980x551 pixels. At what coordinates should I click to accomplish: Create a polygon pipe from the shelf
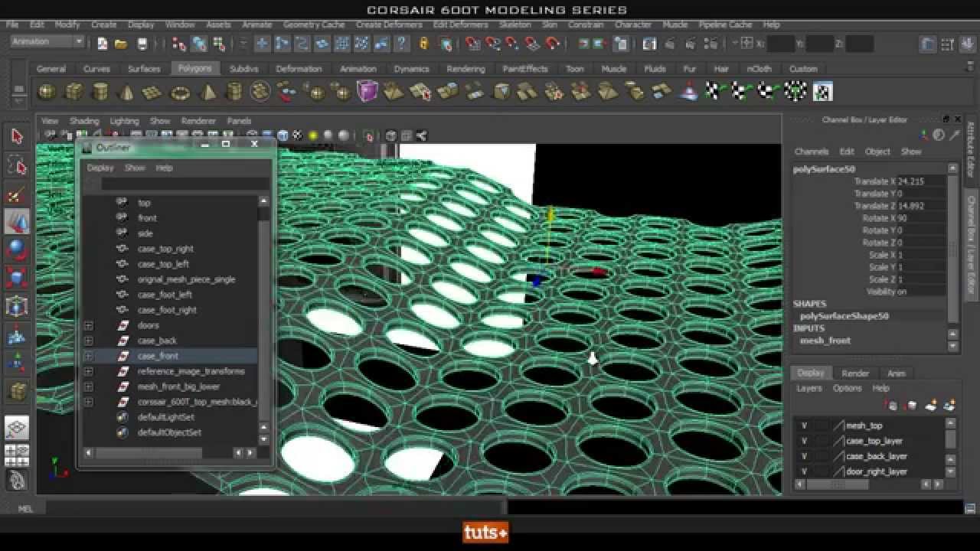tap(234, 93)
